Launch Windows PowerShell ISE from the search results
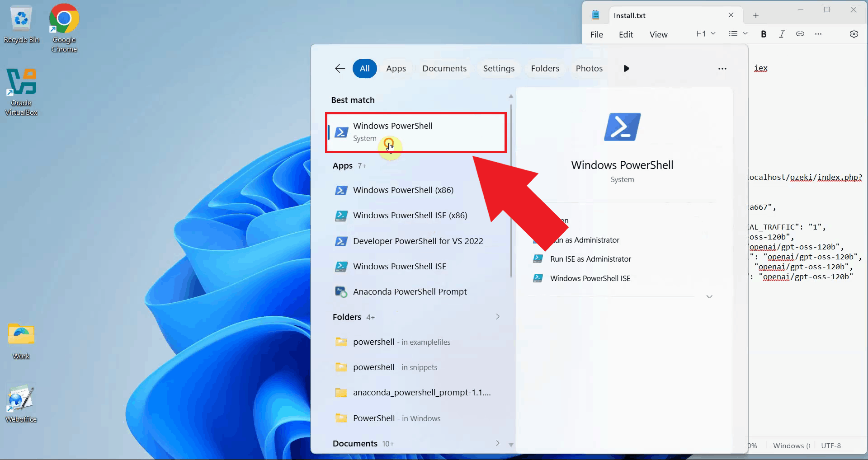The height and width of the screenshot is (460, 868). 399,266
